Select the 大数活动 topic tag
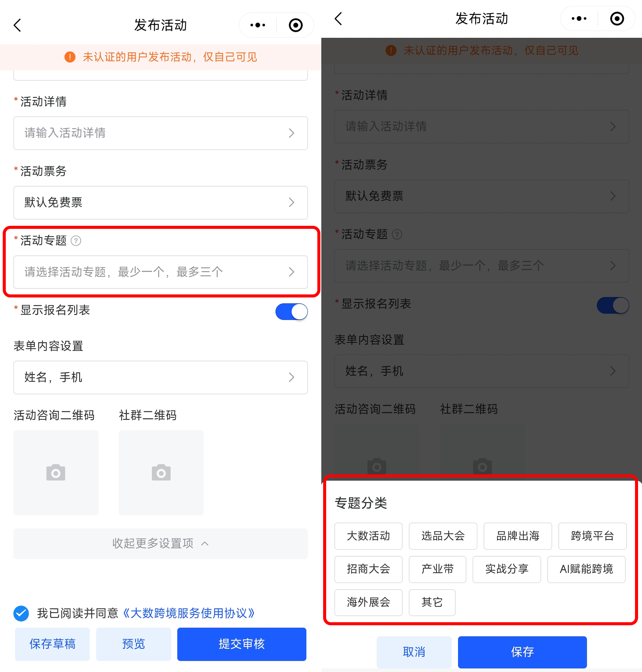The height and width of the screenshot is (672, 642). click(368, 536)
